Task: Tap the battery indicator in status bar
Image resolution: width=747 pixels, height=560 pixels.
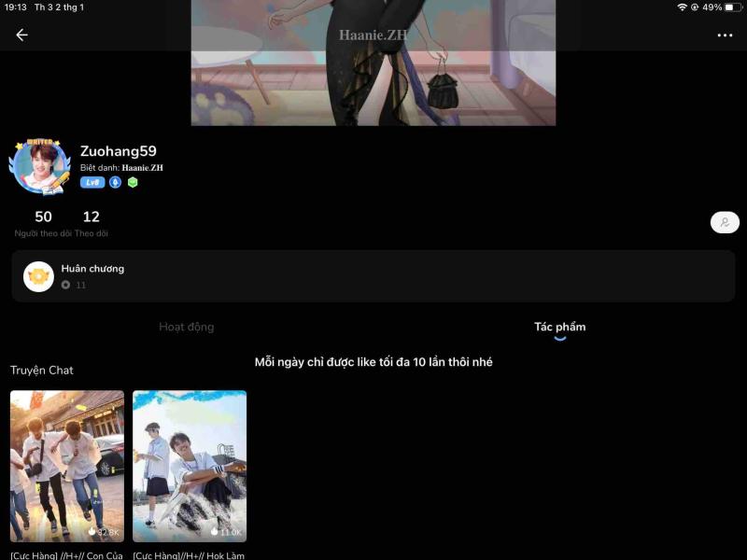Action: pos(731,7)
